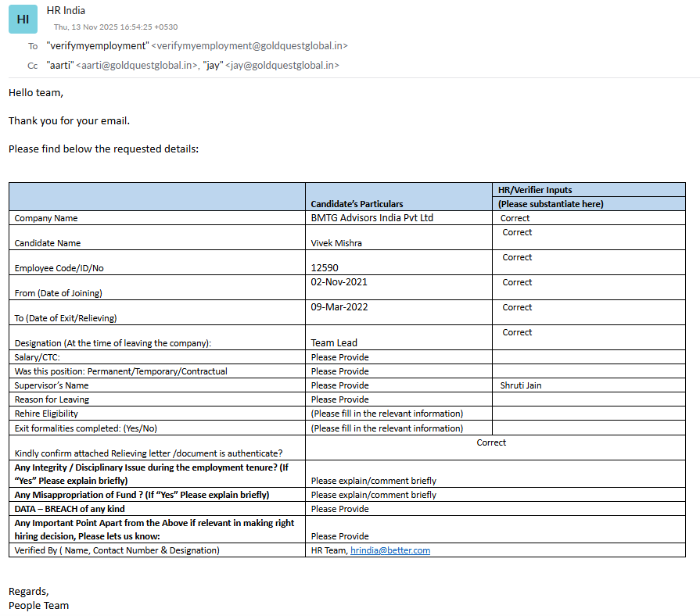
Task: Click the Vivek Mishra candidate name cell
Action: 336,243
